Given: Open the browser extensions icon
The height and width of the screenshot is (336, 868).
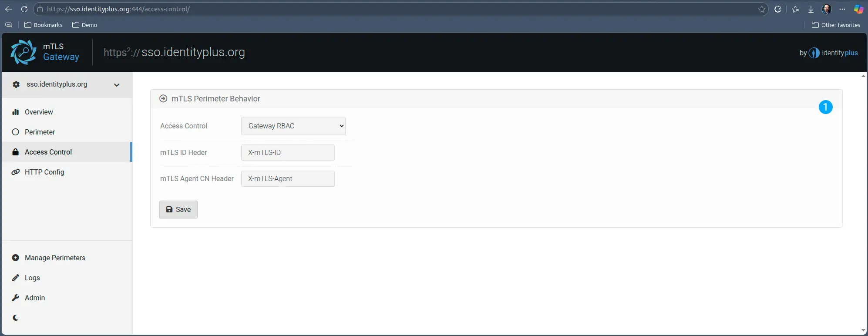Looking at the screenshot, I should [x=777, y=9].
